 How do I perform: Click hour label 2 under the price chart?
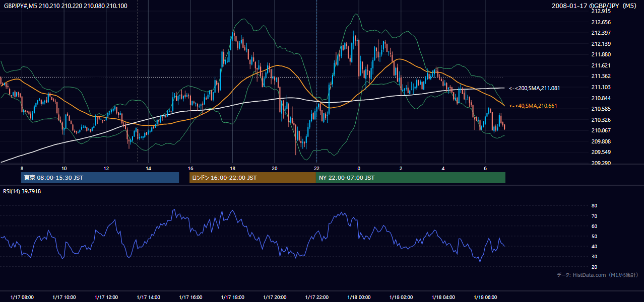(401, 168)
